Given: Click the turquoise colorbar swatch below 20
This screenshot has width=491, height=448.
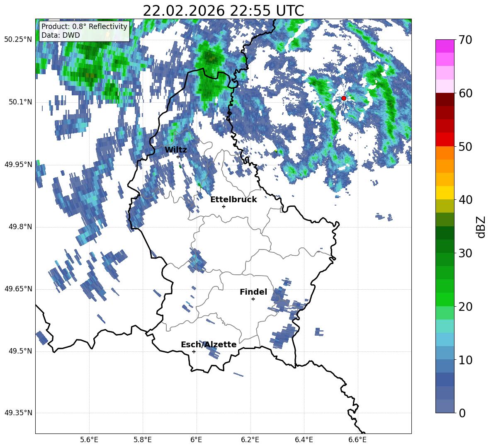Looking at the screenshot, I should 445,326.
